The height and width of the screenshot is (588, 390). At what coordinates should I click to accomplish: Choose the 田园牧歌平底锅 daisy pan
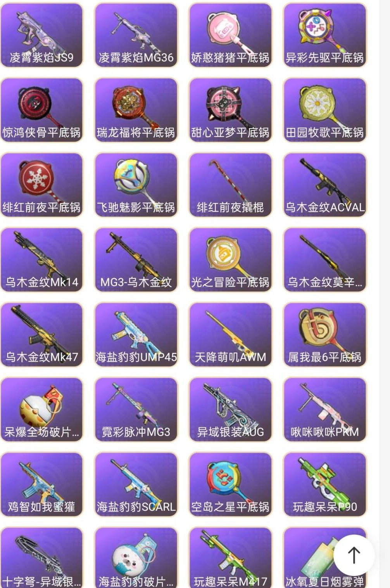pyautogui.click(x=325, y=110)
